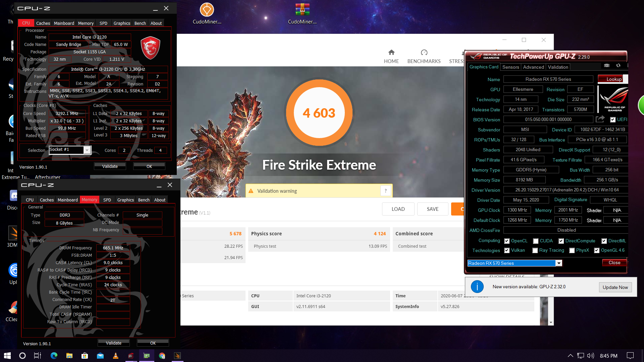Switch to the Caches tab in top CPU-Z window
The height and width of the screenshot is (362, 644).
point(43,23)
